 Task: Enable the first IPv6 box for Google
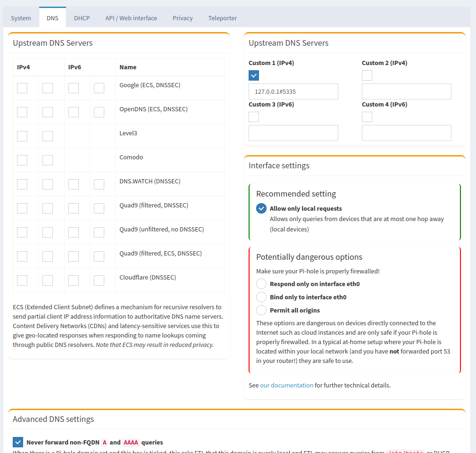tap(74, 88)
